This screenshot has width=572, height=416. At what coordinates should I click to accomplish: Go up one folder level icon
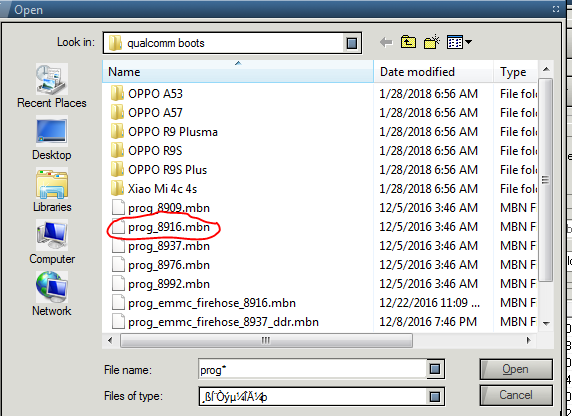point(408,42)
